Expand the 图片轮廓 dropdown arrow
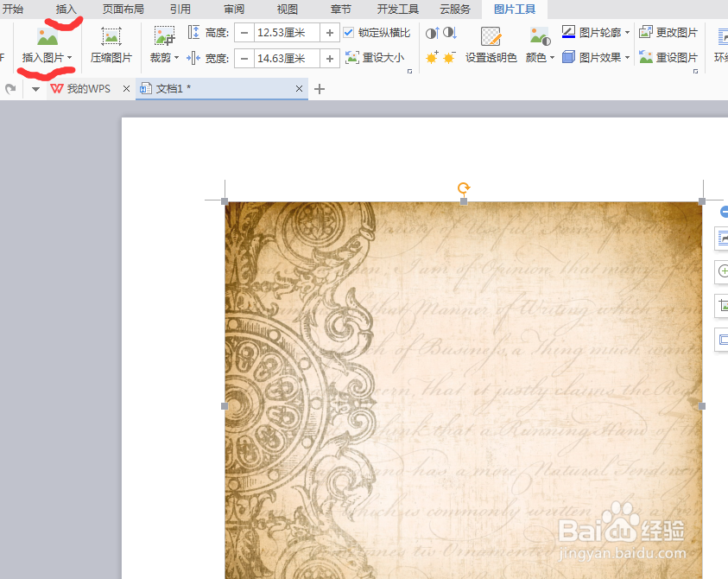Viewport: 728px width, 579px height. [627, 33]
